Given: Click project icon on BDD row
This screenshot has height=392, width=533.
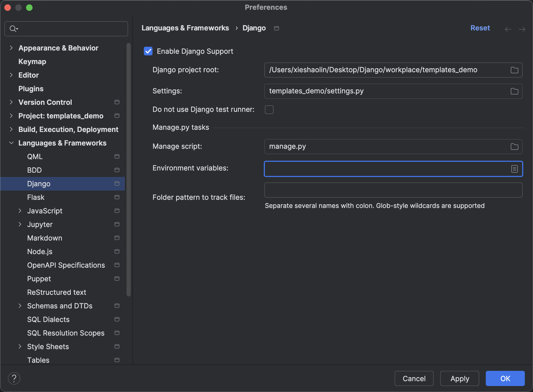Looking at the screenshot, I should pos(117,170).
